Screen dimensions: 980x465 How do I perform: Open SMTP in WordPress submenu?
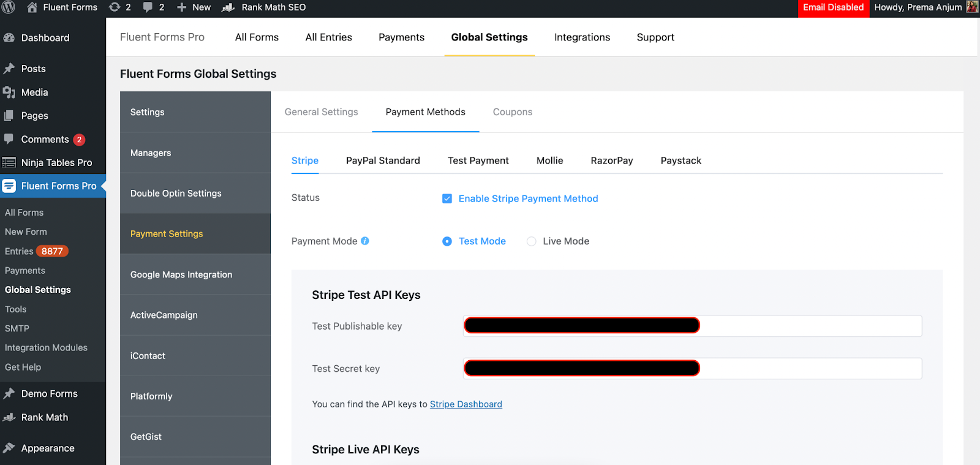[x=17, y=328]
